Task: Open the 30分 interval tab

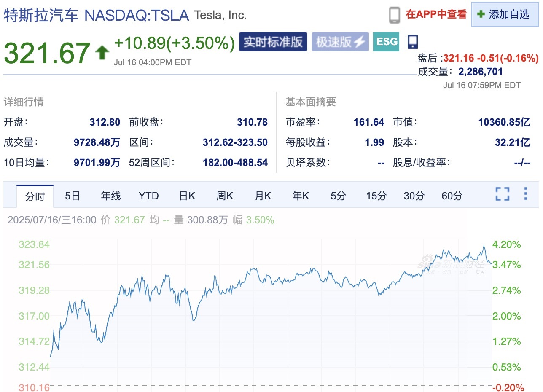Action: tap(414, 196)
